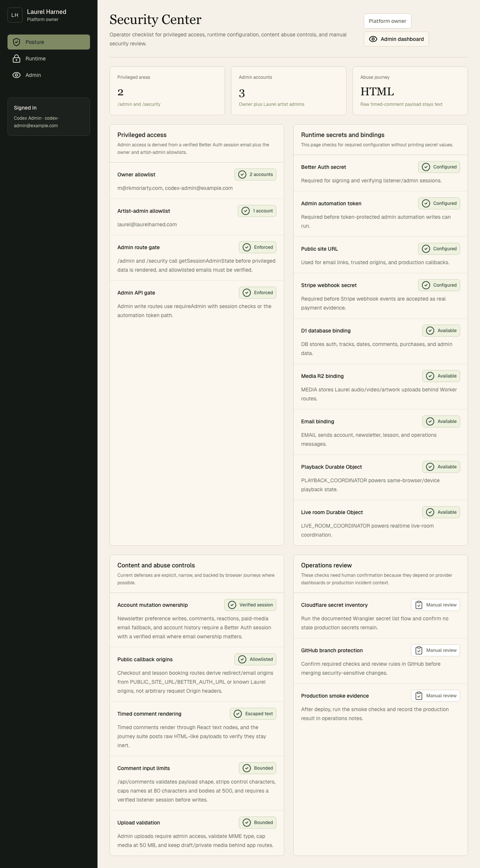Click check icon beside Owner allowlist count

click(242, 175)
